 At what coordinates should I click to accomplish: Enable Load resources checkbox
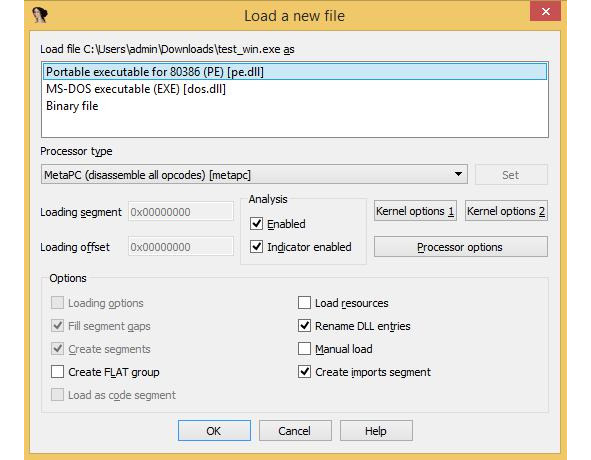click(x=304, y=303)
